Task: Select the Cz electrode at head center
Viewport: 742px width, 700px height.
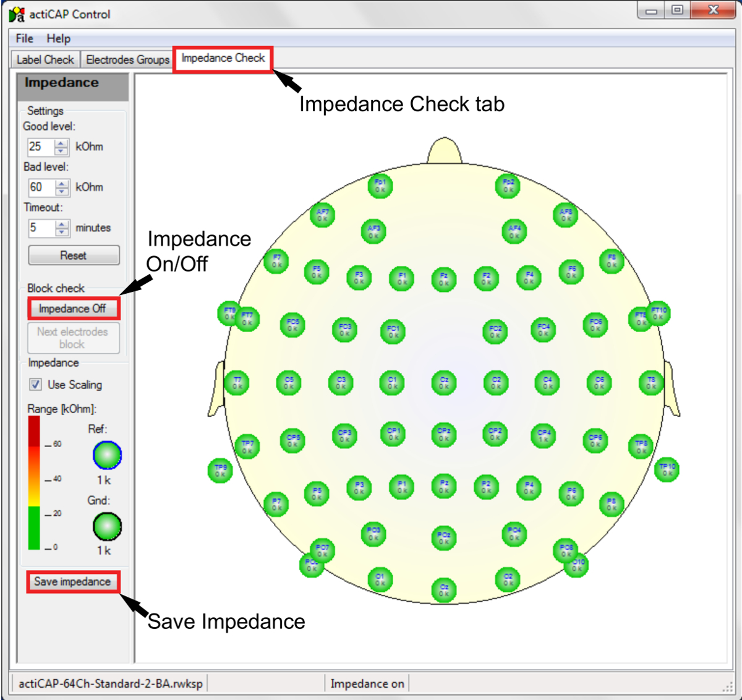Action: [443, 383]
